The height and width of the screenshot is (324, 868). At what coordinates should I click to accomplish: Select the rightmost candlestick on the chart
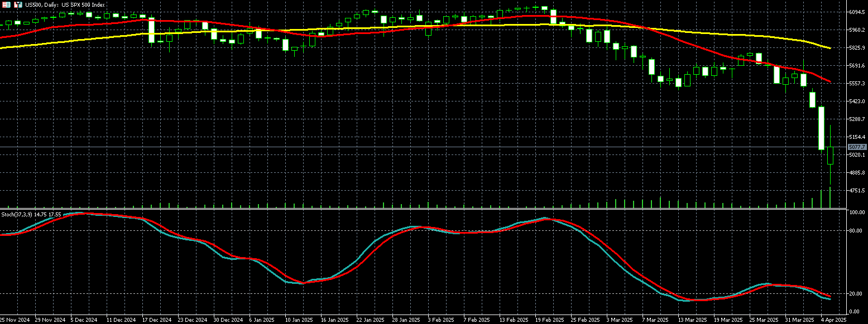[x=830, y=156]
